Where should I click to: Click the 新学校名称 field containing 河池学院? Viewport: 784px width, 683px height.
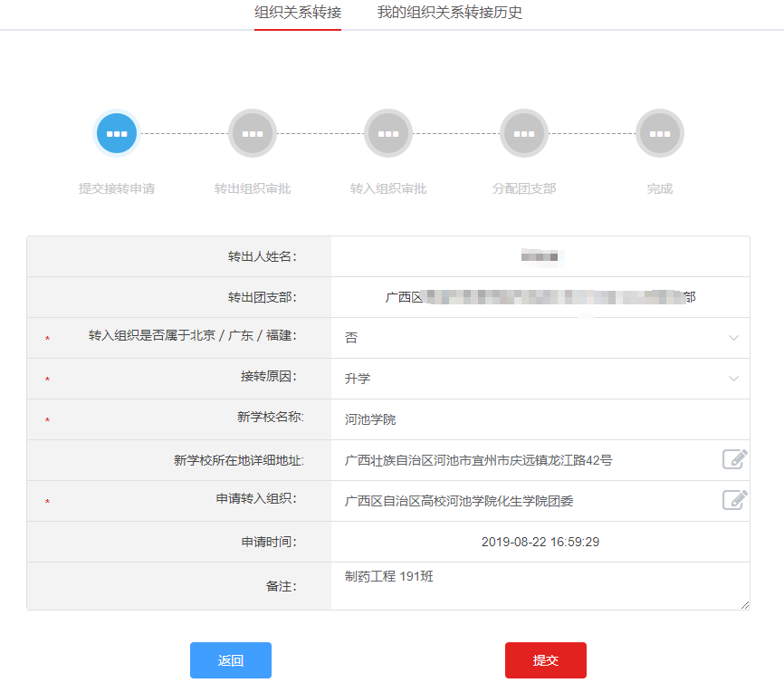tap(540, 419)
